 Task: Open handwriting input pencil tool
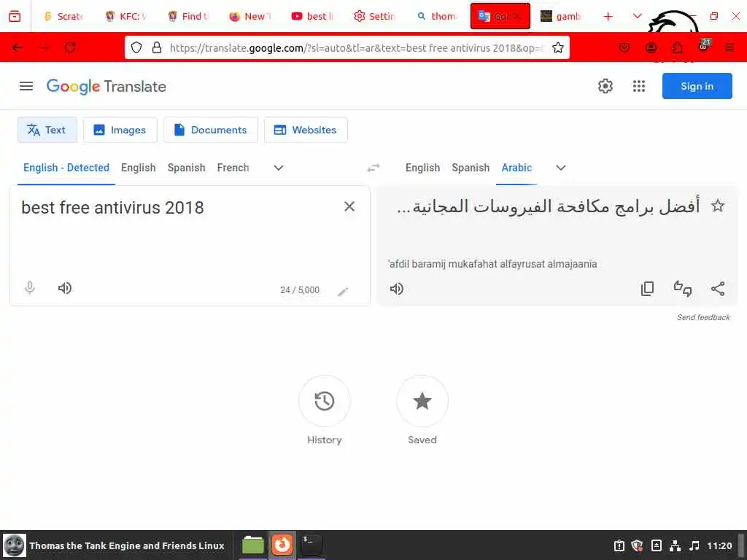343,292
